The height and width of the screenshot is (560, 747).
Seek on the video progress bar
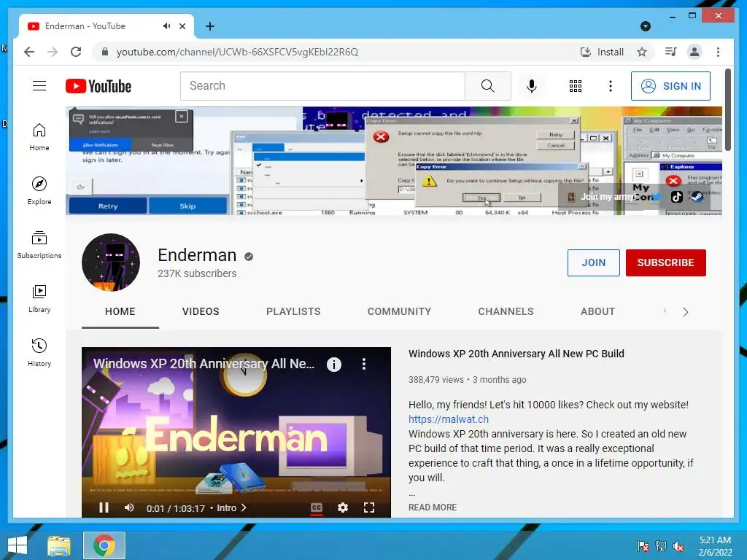click(x=236, y=490)
